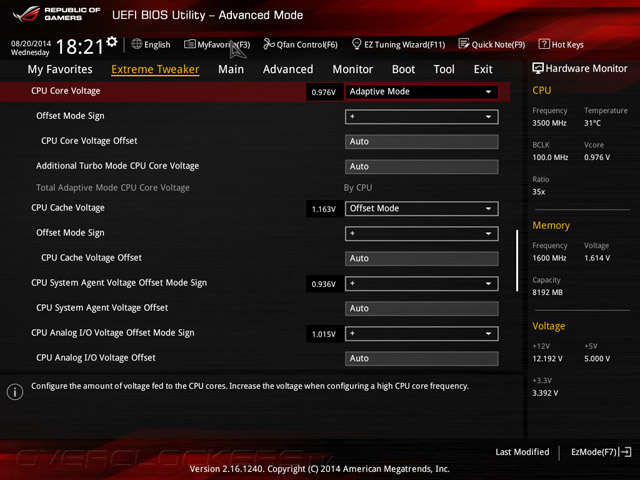Click the 12.192 V reading

click(547, 359)
